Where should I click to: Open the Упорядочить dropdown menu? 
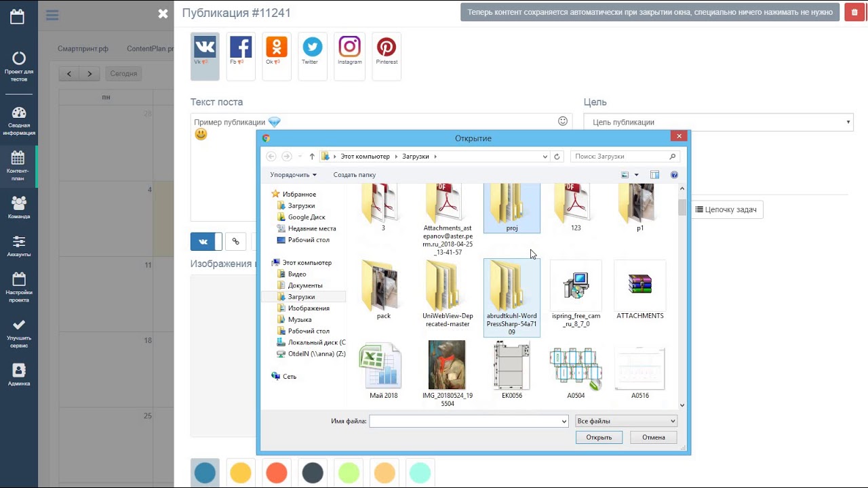[293, 175]
